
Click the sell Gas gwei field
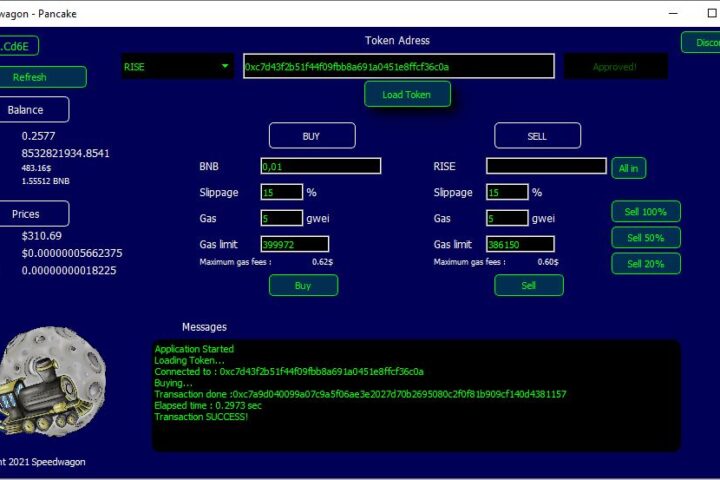click(507, 218)
